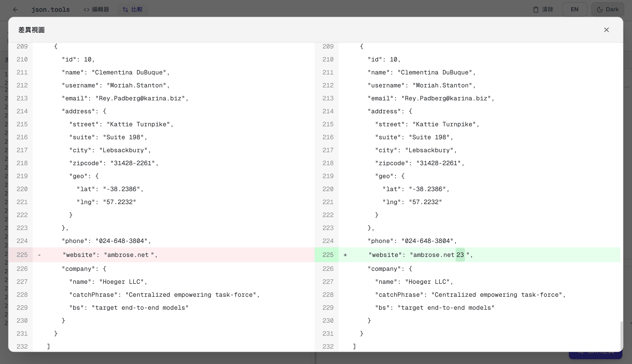
Task: Switch language with the EN button
Action: [x=575, y=10]
